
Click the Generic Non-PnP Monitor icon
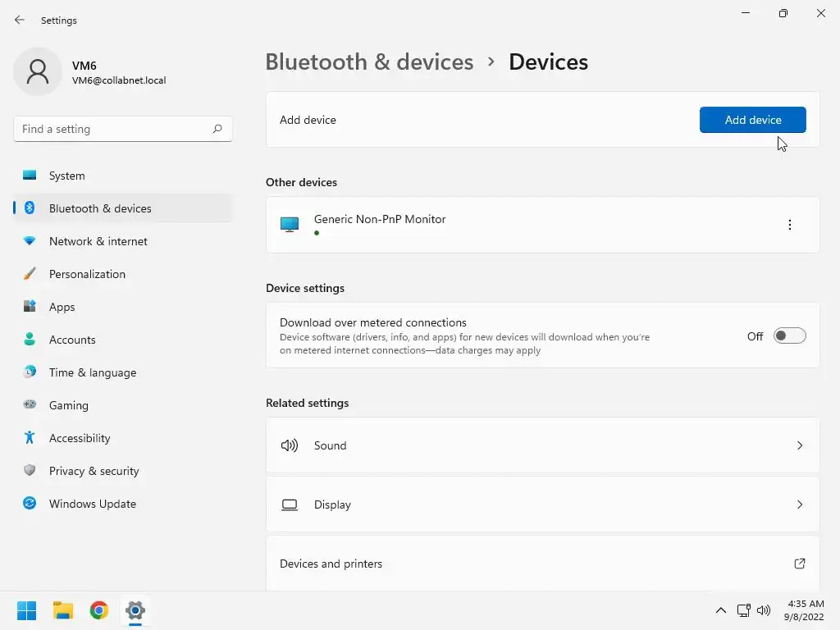pos(290,225)
